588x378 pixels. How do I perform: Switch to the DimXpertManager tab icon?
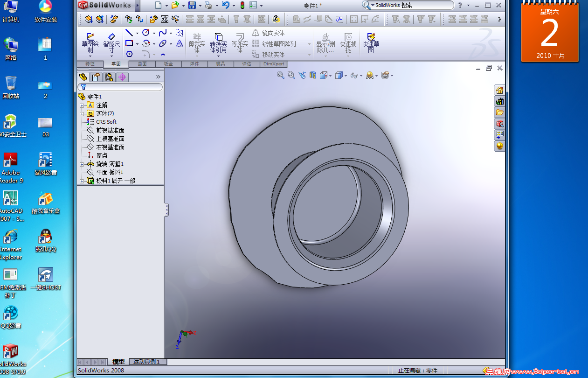coord(122,77)
